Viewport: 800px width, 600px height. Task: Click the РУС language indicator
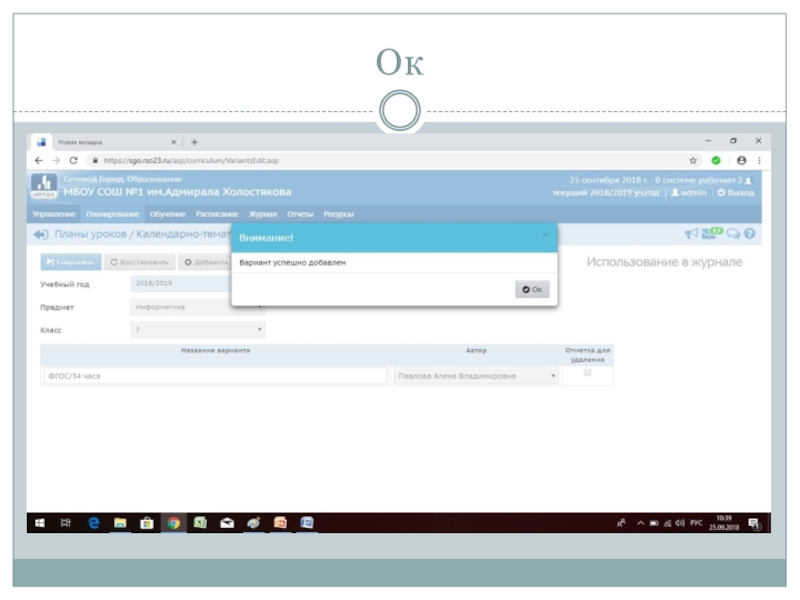(x=696, y=523)
